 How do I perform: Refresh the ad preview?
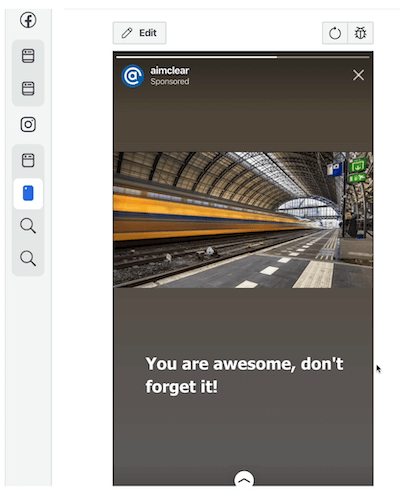pos(335,33)
